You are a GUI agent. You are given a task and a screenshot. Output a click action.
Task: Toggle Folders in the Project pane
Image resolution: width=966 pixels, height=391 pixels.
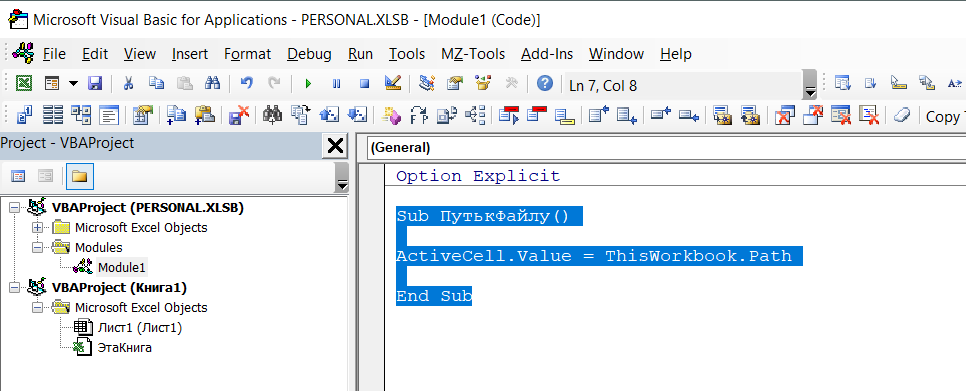[x=79, y=177]
